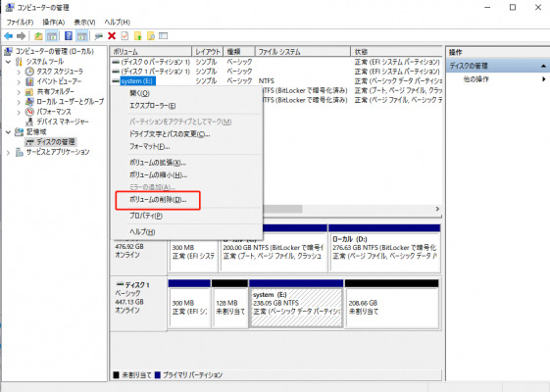Viewport: 550px width, 392px height.
Task: Click the red X delete toolbar icon
Action: (112, 35)
